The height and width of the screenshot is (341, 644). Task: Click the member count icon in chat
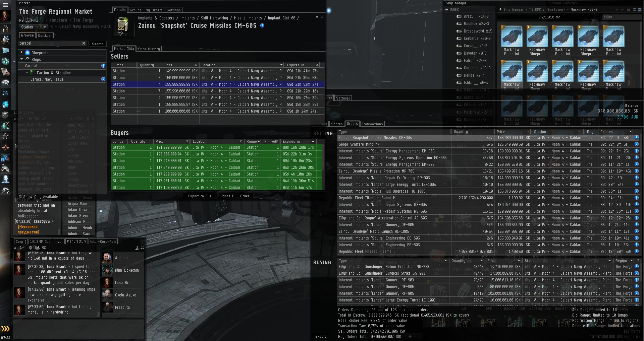137,248
